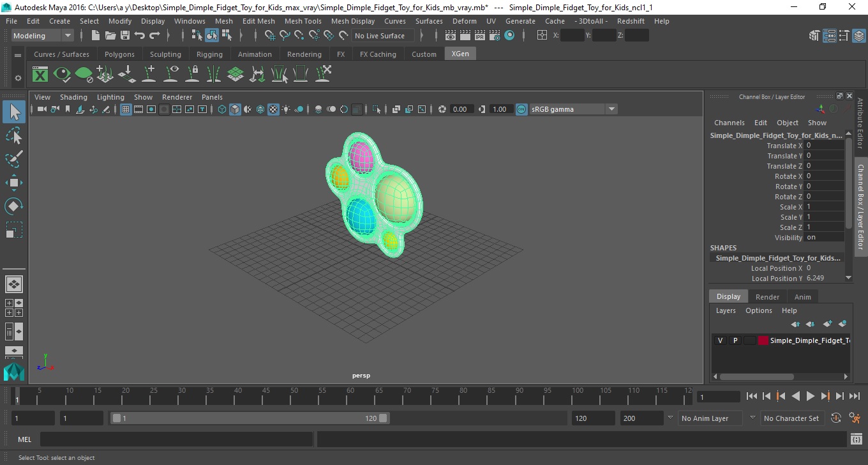Pick the Paint selection tool
This screenshot has width=868, height=465.
[14, 159]
